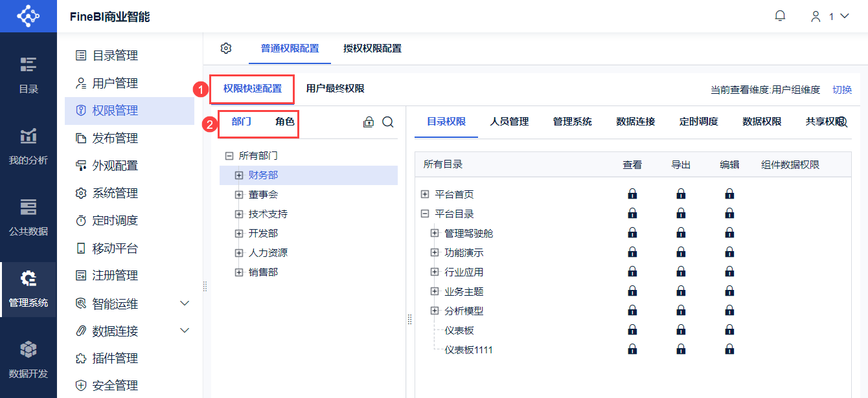Viewport: 868px width, 398px height.
Task: Expand the 智能运维 menu chevron
Action: point(185,303)
